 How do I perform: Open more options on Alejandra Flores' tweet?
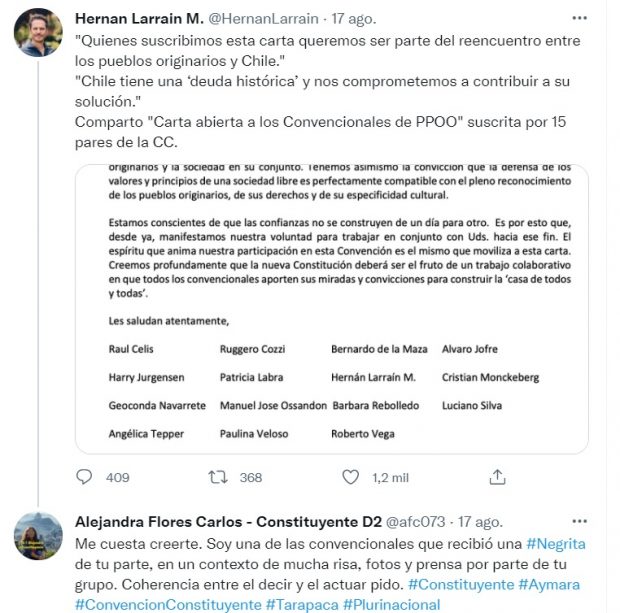pos(580,523)
